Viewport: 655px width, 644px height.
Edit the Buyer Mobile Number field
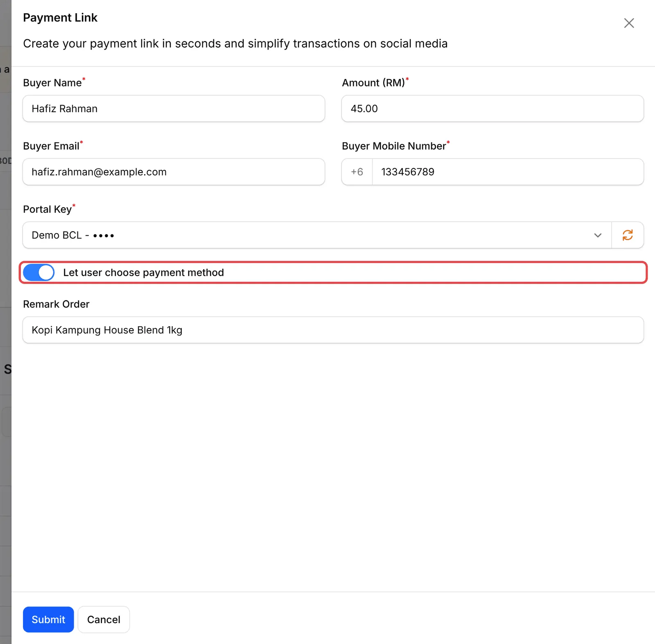508,172
